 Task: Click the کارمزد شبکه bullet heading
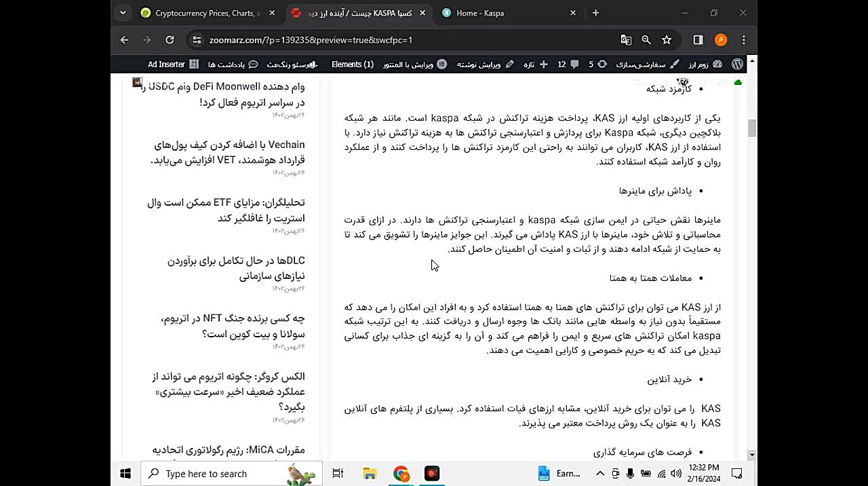669,89
